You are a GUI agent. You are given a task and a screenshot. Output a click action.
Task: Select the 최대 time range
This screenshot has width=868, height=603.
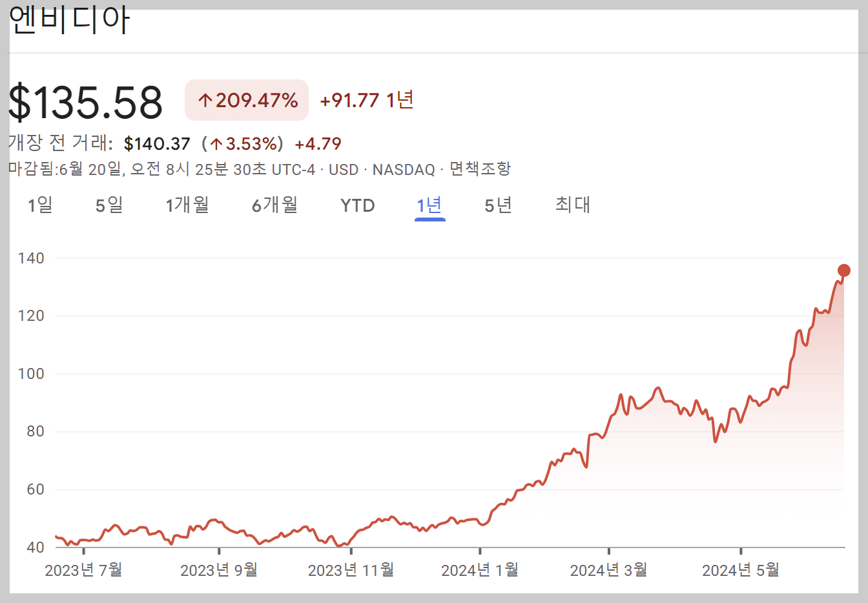[x=572, y=205]
